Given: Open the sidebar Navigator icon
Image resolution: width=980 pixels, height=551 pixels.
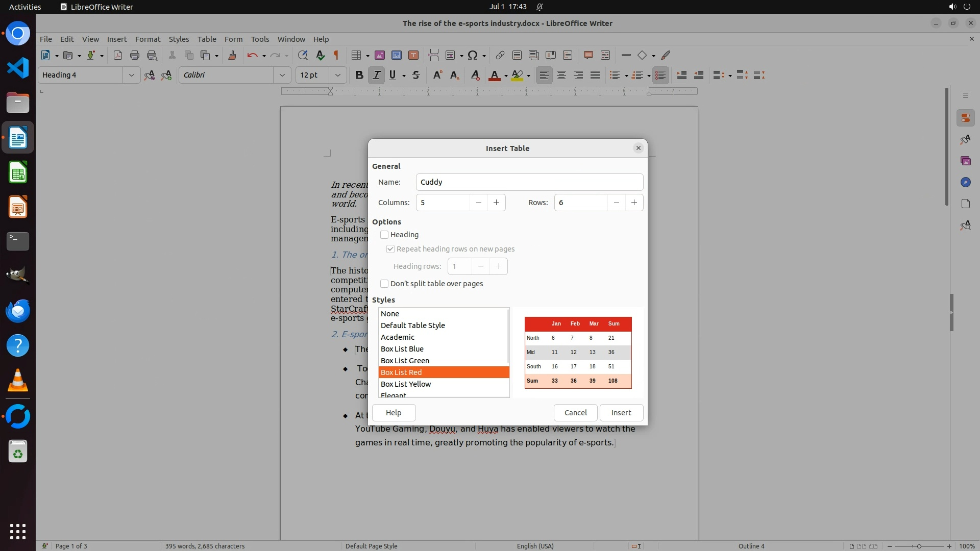Looking at the screenshot, I should point(965,182).
